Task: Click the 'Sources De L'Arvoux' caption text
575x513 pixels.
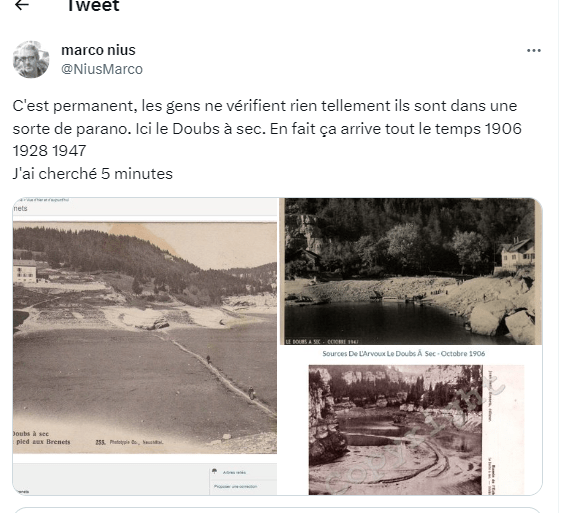Action: (403, 353)
